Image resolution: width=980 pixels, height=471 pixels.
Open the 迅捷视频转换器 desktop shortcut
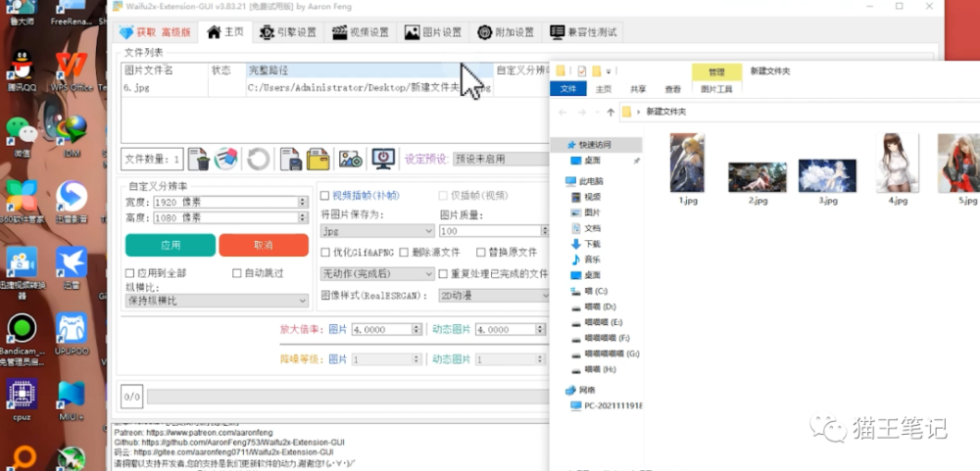click(22, 272)
